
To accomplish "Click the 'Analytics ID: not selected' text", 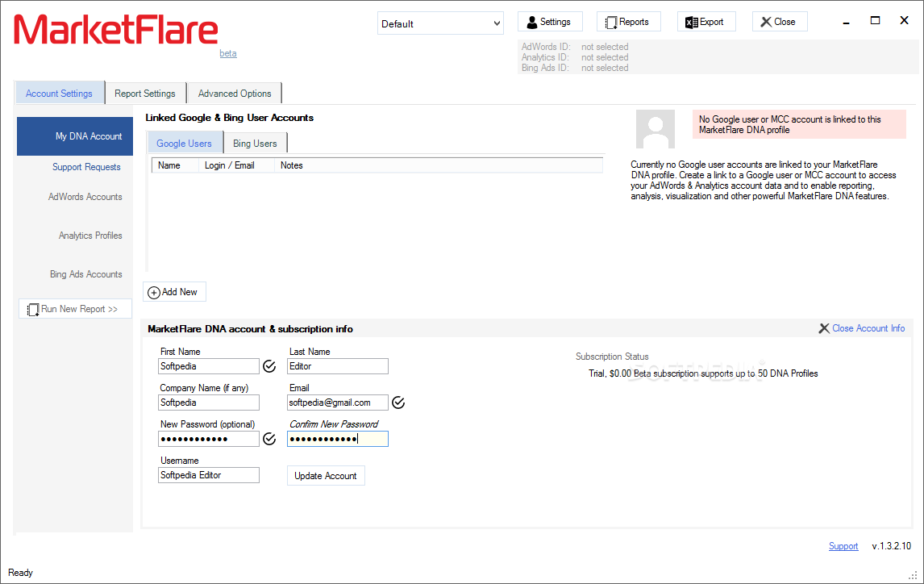I will pos(575,57).
